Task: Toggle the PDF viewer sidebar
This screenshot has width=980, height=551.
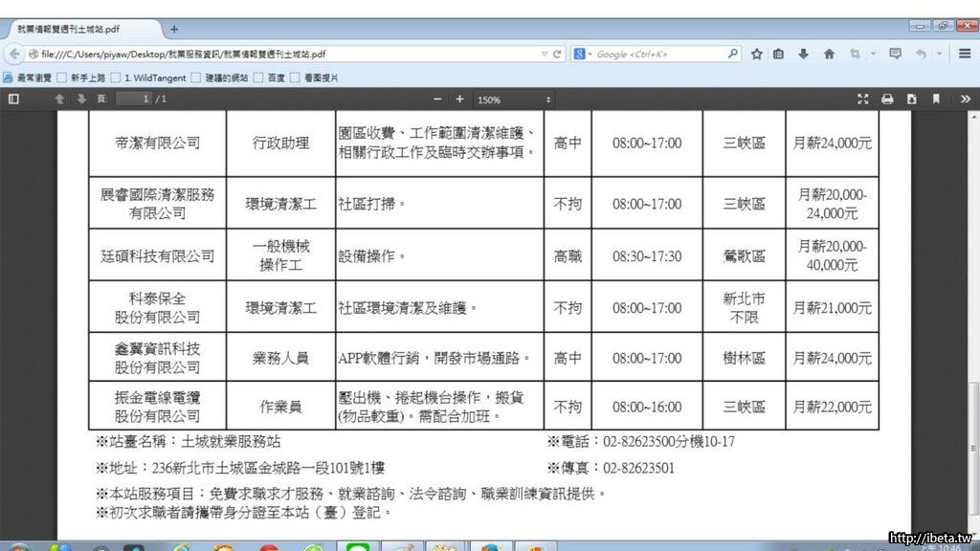Action: click(x=13, y=99)
